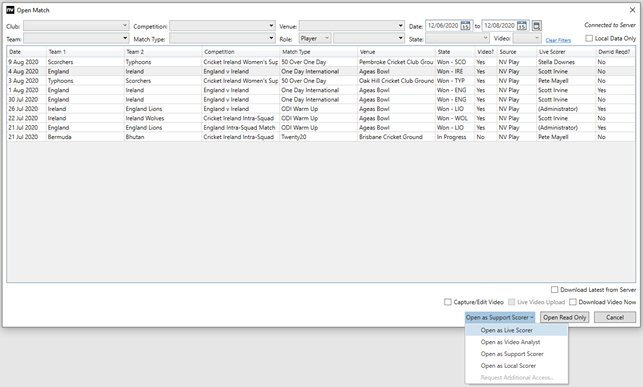Screen dimensions: 643x387
Task: Click Request Additional Access menu entry
Action: tap(517, 378)
